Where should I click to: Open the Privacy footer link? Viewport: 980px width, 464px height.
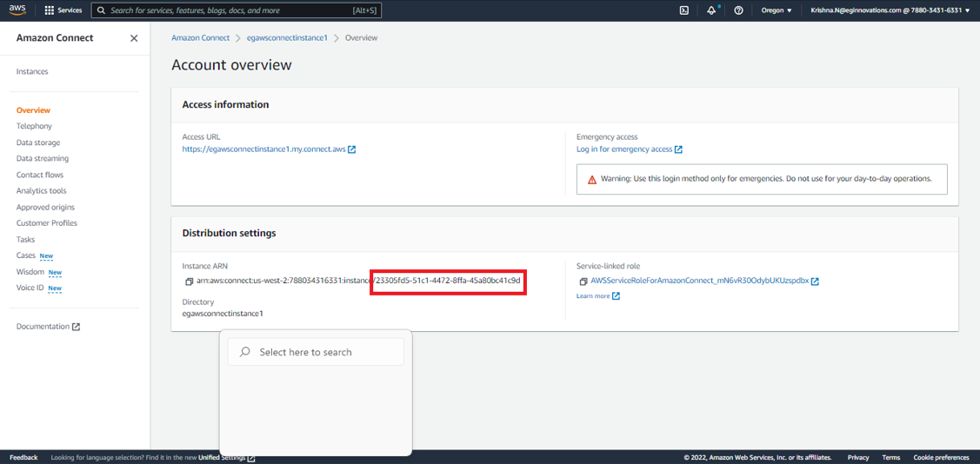pyautogui.click(x=858, y=458)
